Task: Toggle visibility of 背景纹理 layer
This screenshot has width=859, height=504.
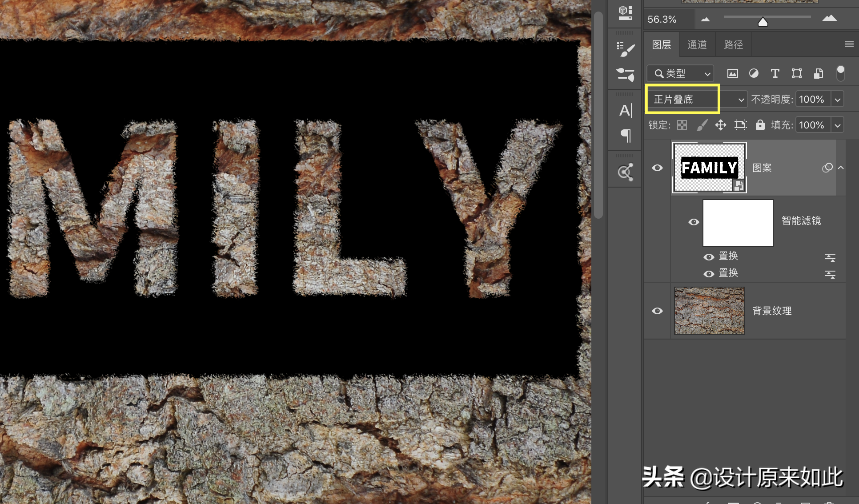Action: 658,310
